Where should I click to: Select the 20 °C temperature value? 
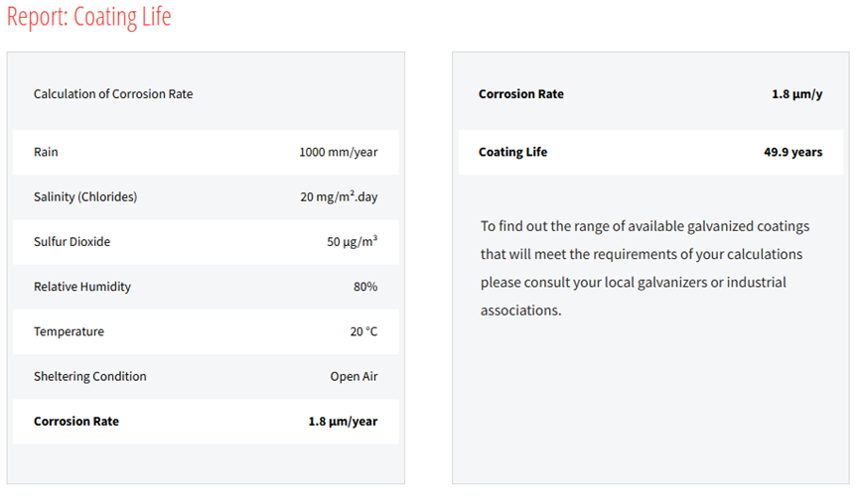pos(363,331)
